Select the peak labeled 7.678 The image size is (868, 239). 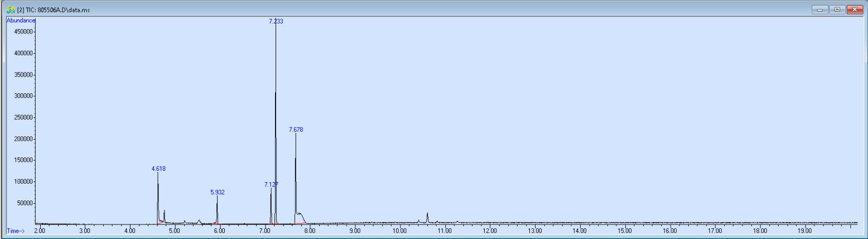296,130
